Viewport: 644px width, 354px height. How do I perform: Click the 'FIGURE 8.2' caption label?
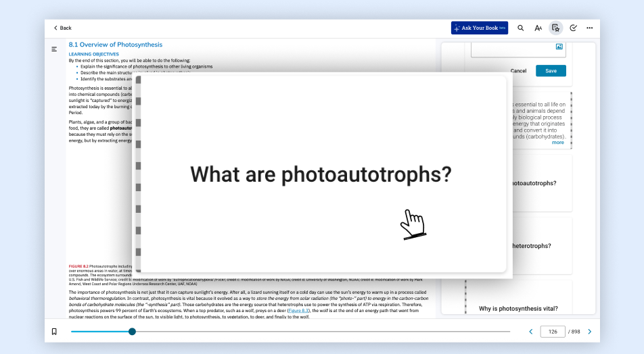coord(78,266)
